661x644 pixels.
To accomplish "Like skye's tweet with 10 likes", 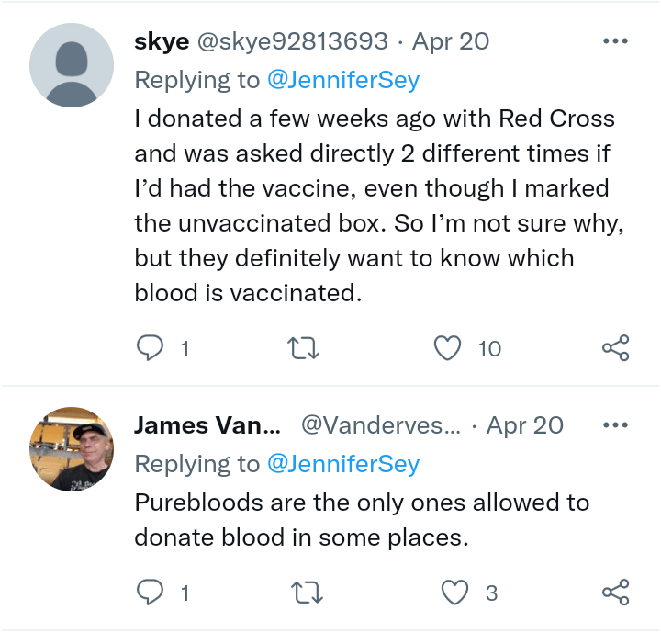I will tap(447, 348).
